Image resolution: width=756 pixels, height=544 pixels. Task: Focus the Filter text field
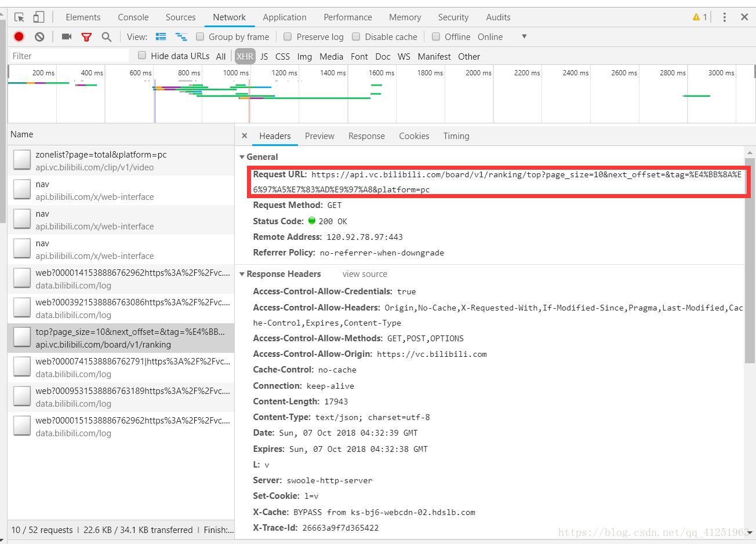(x=68, y=56)
